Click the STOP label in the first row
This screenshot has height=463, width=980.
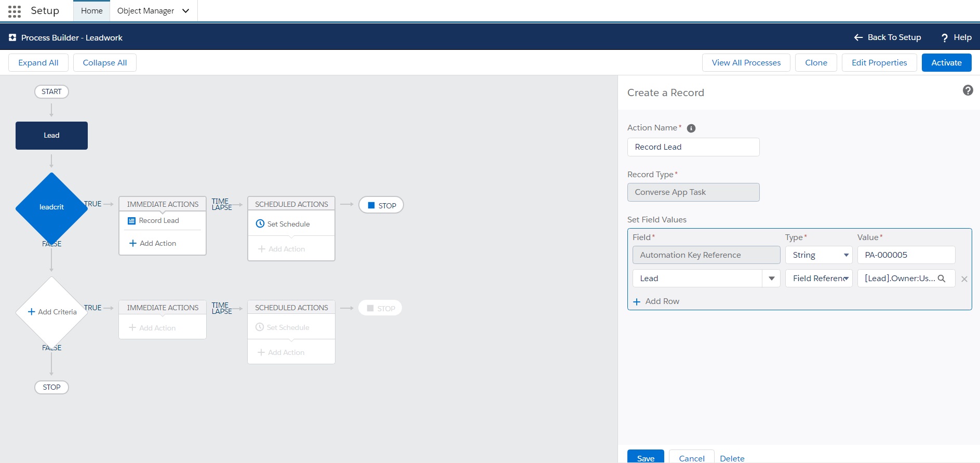click(387, 206)
